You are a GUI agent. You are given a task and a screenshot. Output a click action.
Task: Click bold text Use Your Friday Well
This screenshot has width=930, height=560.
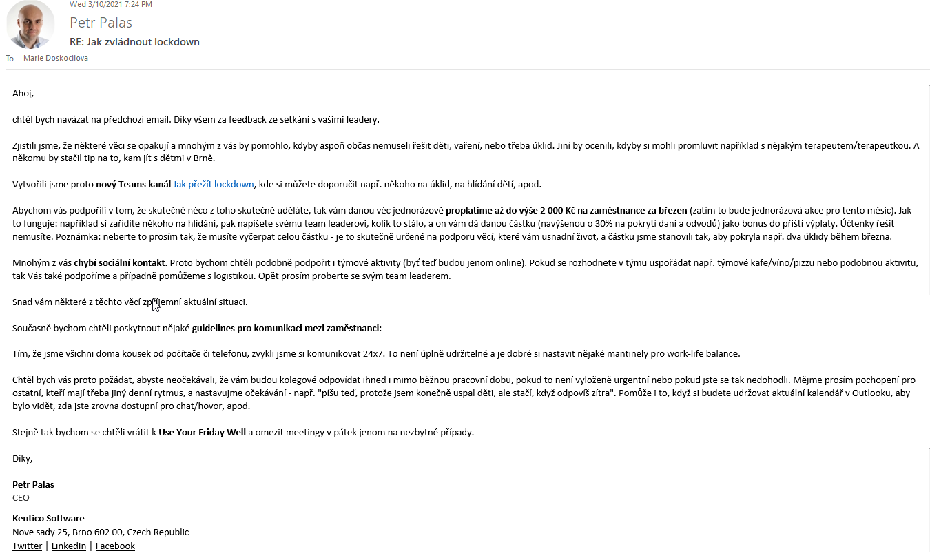[x=202, y=433]
